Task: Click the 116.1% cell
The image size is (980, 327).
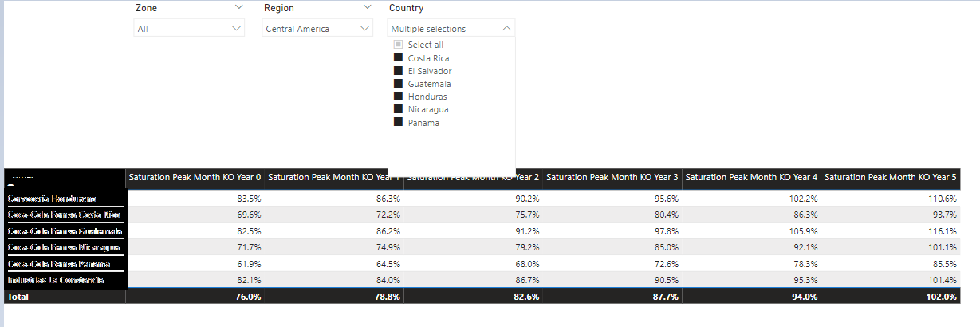Action: (x=891, y=231)
